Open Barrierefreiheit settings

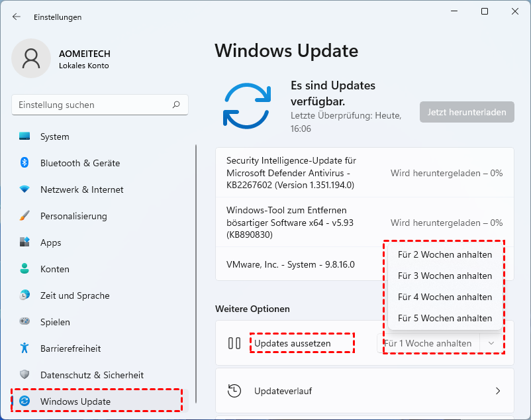coord(100,348)
